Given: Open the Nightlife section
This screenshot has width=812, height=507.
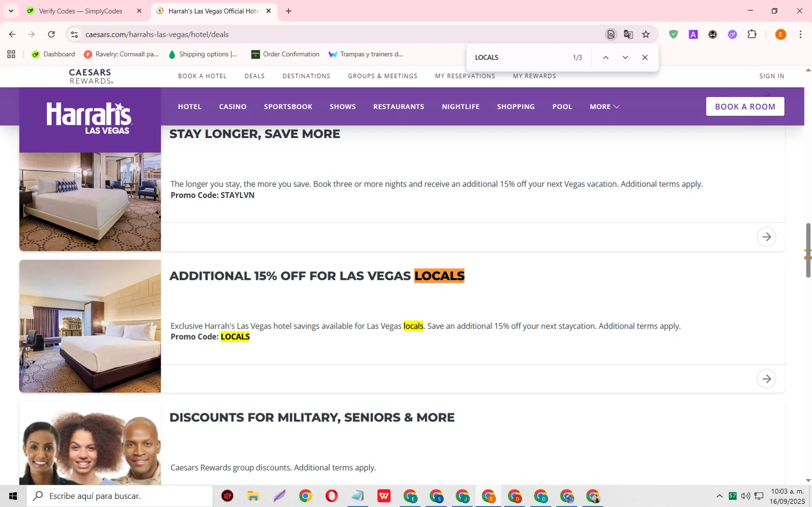Looking at the screenshot, I should coord(461,107).
